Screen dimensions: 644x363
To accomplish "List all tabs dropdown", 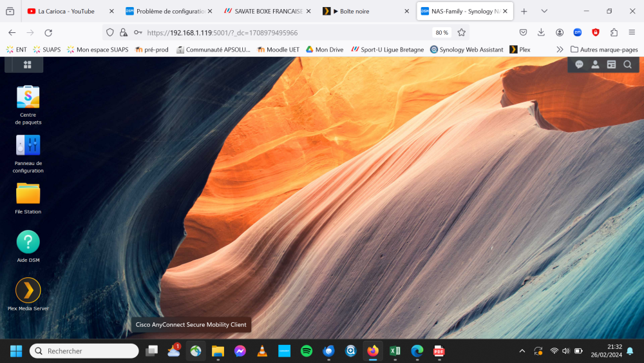I will [544, 11].
